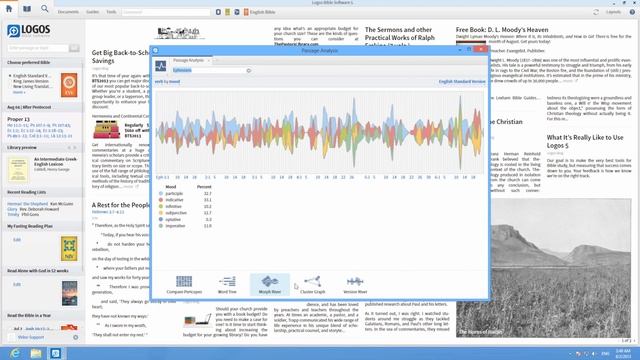This screenshot has height=360, width=640.
Task: Select New Living Translation preferred Bible
Action: (x=33, y=87)
